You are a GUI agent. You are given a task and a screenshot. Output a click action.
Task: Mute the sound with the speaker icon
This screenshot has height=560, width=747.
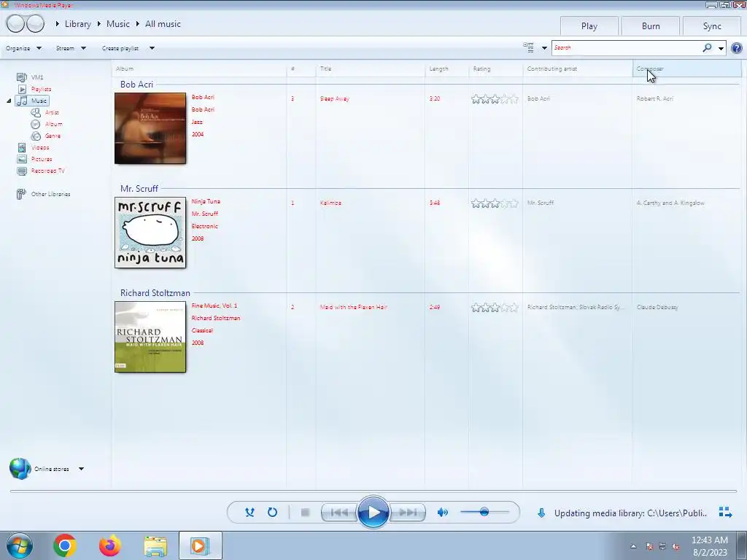[x=443, y=513]
